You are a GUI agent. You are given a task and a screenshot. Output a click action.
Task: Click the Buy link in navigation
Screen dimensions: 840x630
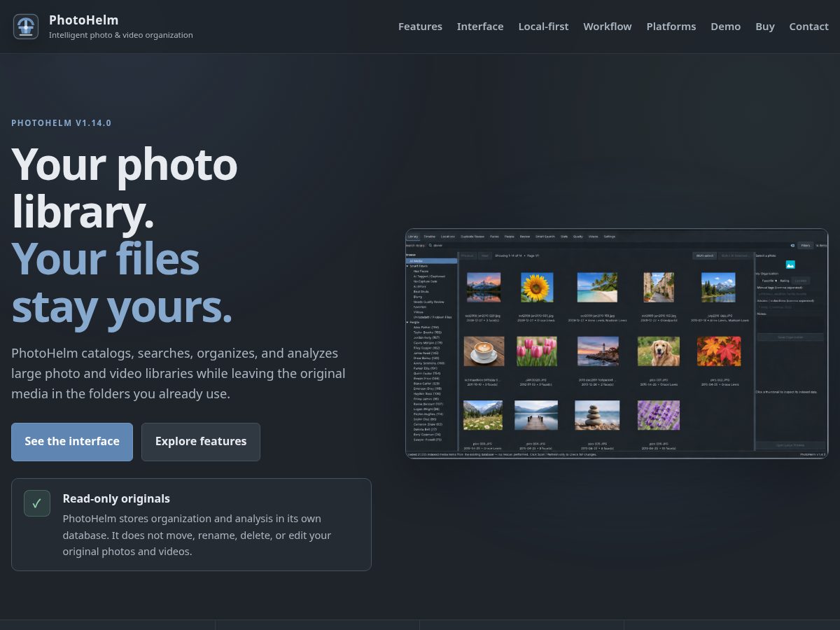click(x=765, y=27)
